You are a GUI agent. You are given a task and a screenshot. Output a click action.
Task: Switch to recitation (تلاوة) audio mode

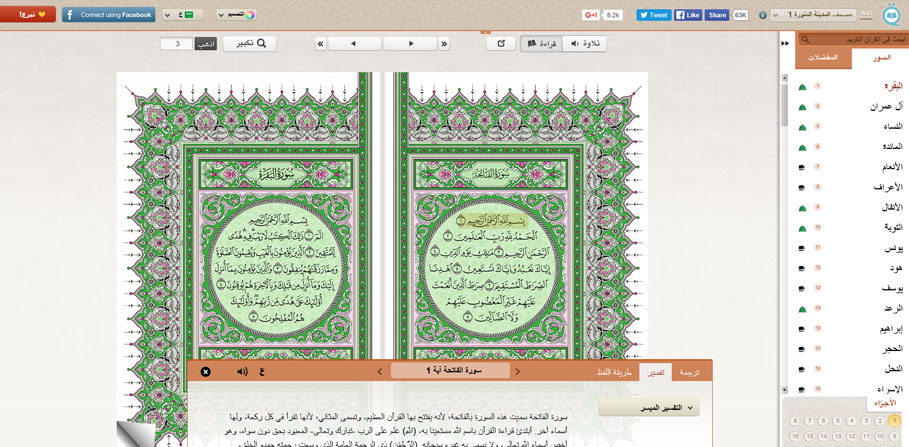click(584, 44)
